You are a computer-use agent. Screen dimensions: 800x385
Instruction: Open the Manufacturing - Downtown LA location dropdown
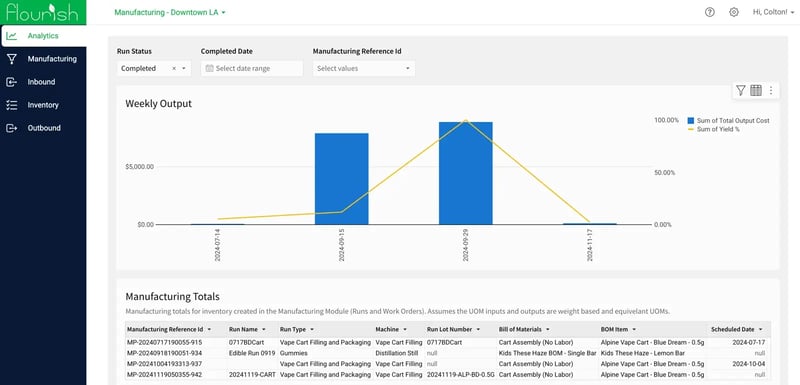click(170, 12)
